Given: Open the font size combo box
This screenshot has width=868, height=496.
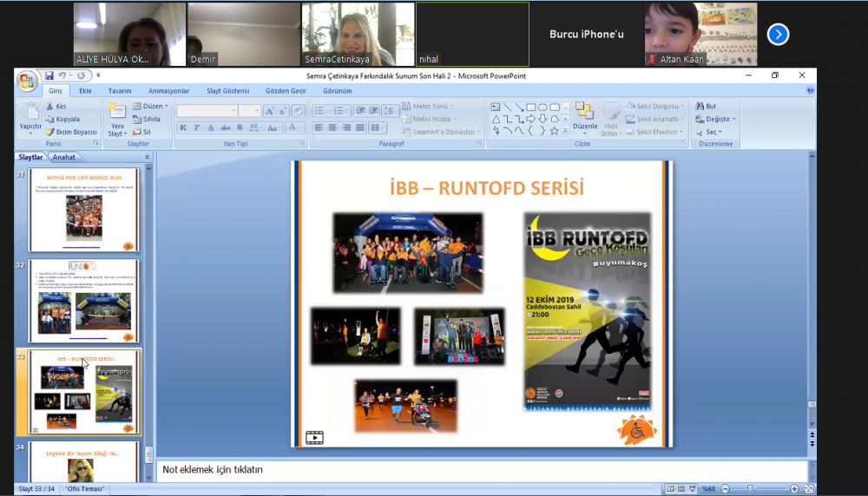Looking at the screenshot, I should point(249,111).
